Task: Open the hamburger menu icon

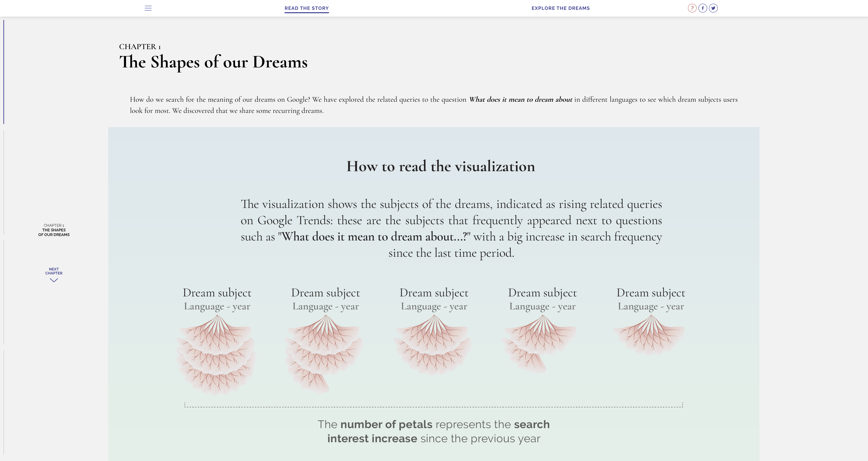Action: point(148,8)
